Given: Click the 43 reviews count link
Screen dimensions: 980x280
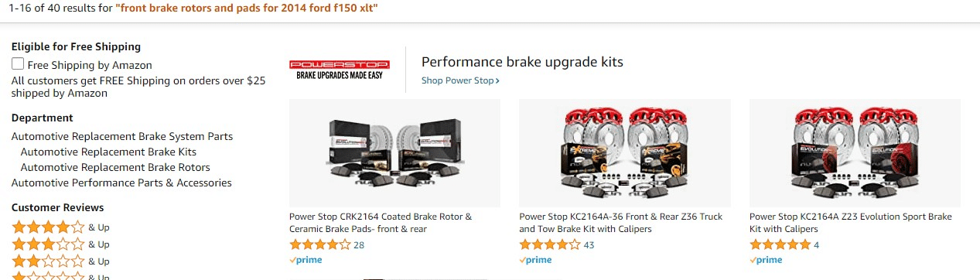Looking at the screenshot, I should 589,245.
